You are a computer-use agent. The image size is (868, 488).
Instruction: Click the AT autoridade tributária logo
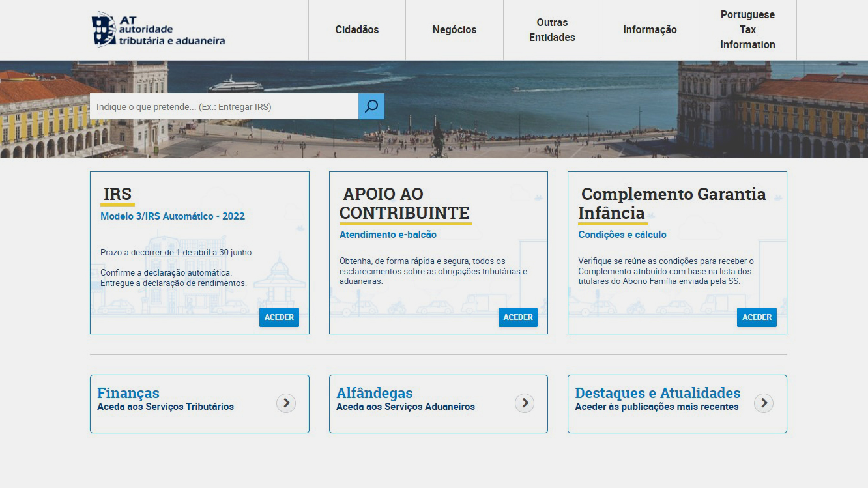(x=158, y=30)
